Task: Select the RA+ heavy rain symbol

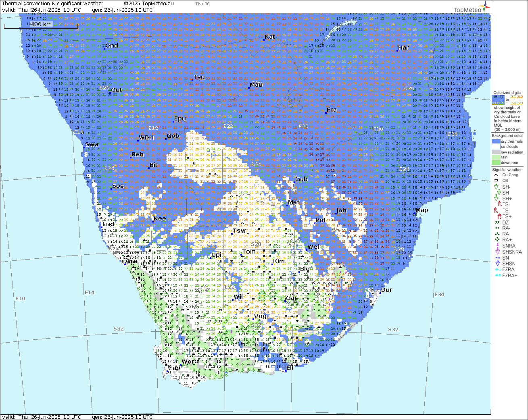Action: [x=497, y=239]
